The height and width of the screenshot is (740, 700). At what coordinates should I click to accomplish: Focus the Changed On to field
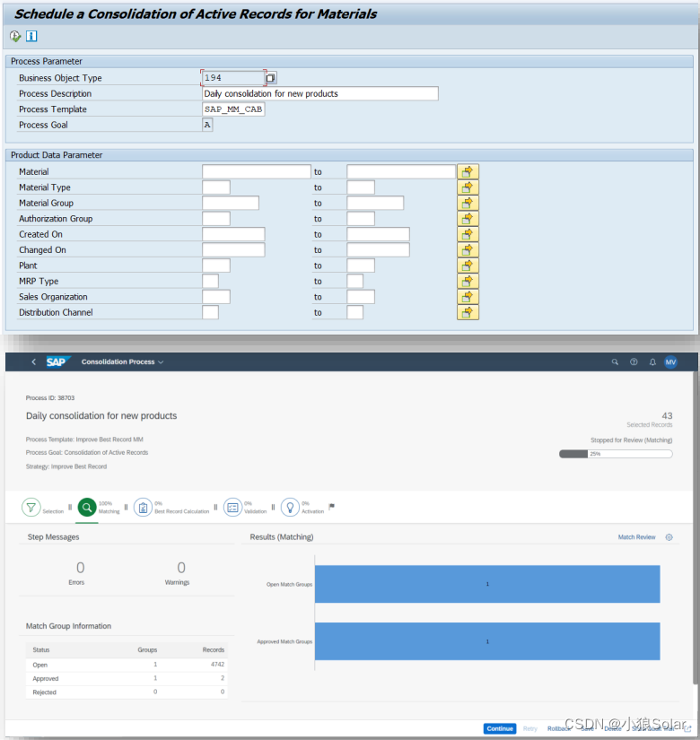[378, 249]
